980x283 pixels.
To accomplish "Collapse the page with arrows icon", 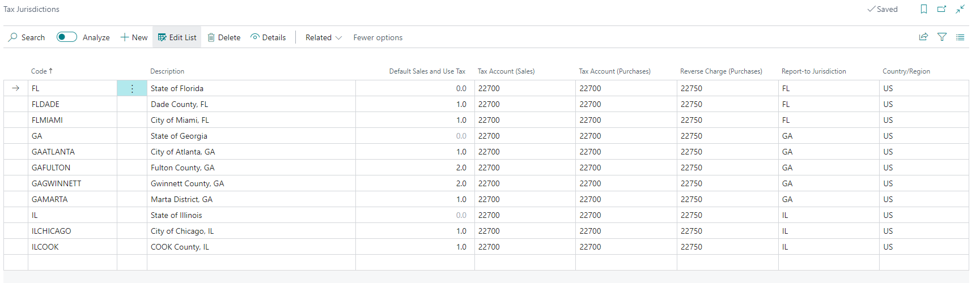I will click(960, 9).
